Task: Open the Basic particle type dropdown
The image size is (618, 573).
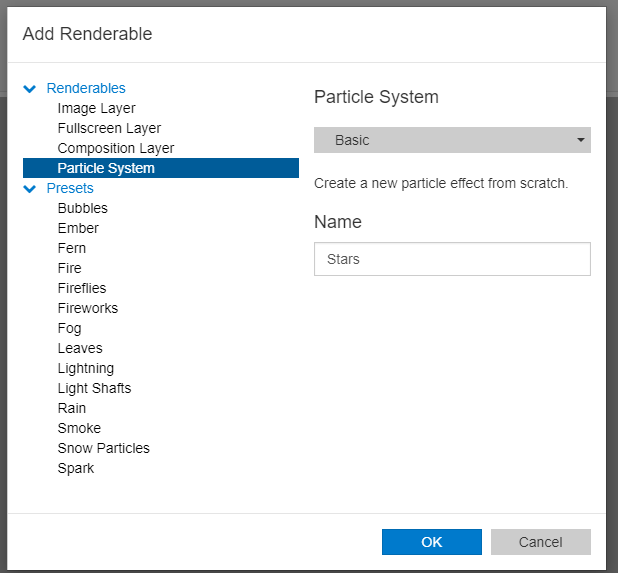Action: click(452, 140)
